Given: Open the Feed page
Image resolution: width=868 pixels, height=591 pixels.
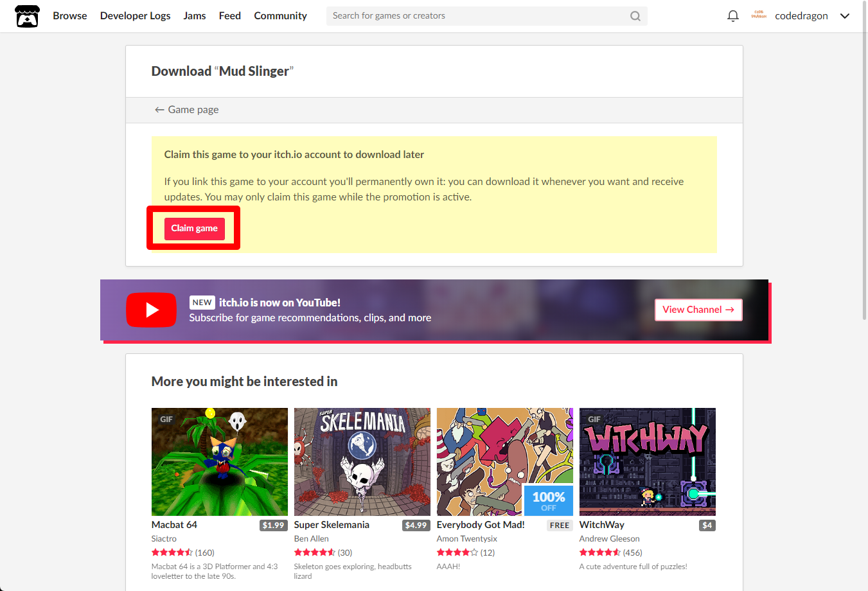Looking at the screenshot, I should [x=230, y=16].
